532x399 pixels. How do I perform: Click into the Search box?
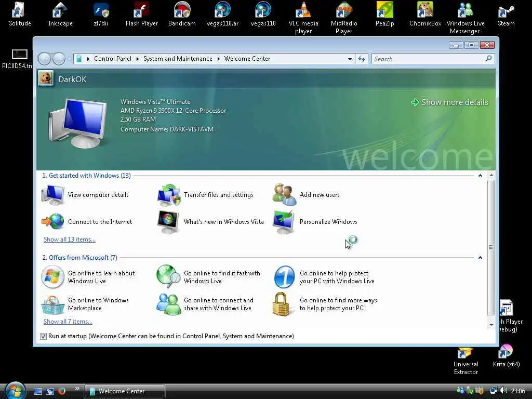pos(428,59)
